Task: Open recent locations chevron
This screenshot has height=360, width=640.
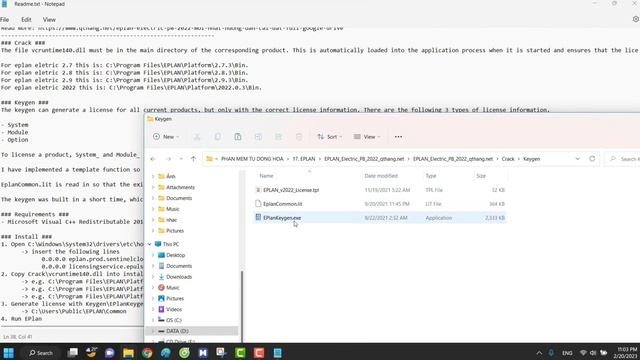Action: (x=181, y=159)
